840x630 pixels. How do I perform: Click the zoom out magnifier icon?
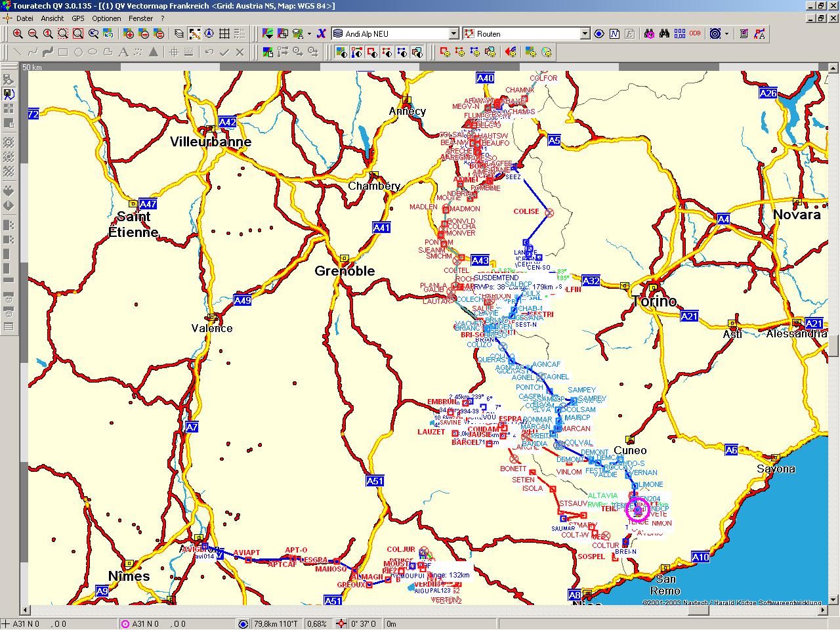33,34
